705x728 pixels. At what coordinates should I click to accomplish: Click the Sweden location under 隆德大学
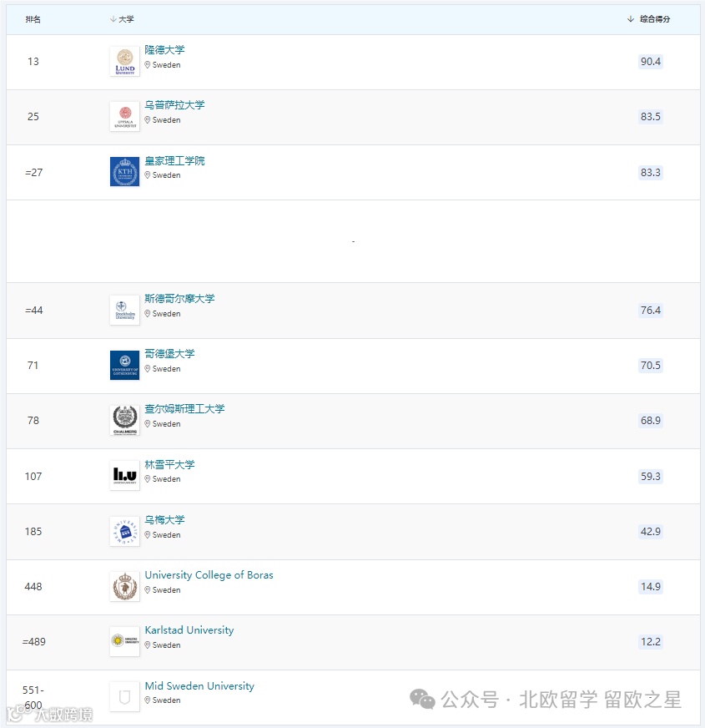pos(166,65)
